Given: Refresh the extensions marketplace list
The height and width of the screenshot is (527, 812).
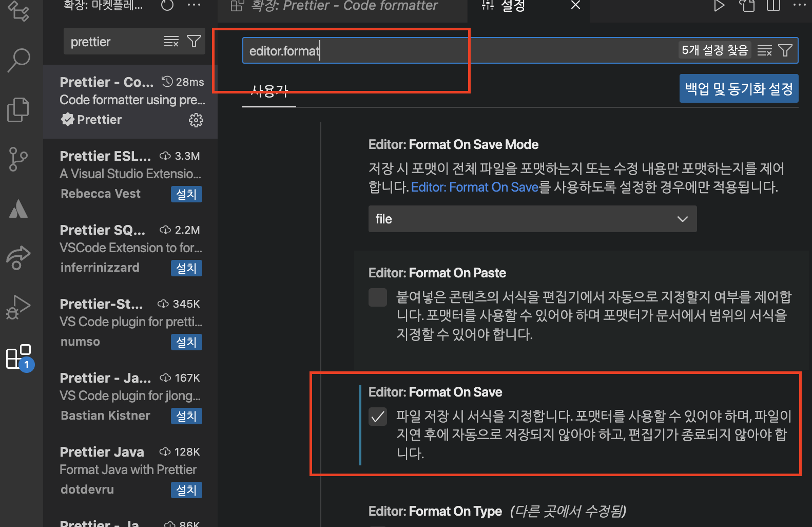Looking at the screenshot, I should 167,5.
